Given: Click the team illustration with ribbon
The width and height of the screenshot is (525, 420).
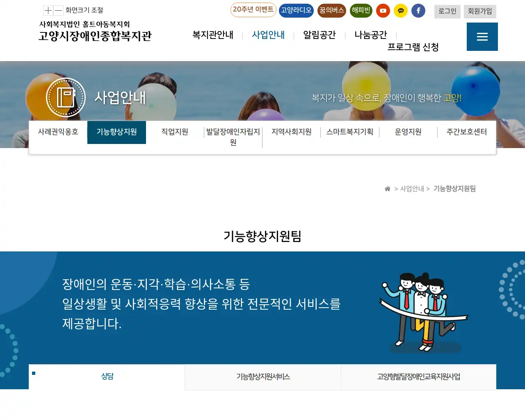Looking at the screenshot, I should click(424, 313).
